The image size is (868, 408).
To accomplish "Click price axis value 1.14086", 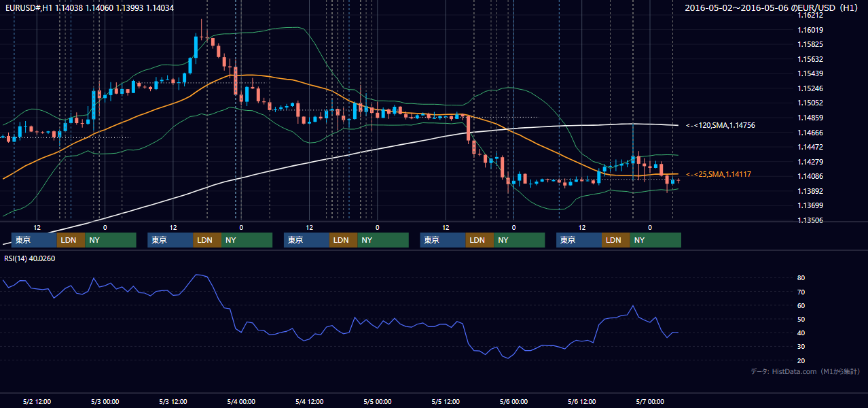I will click(810, 176).
